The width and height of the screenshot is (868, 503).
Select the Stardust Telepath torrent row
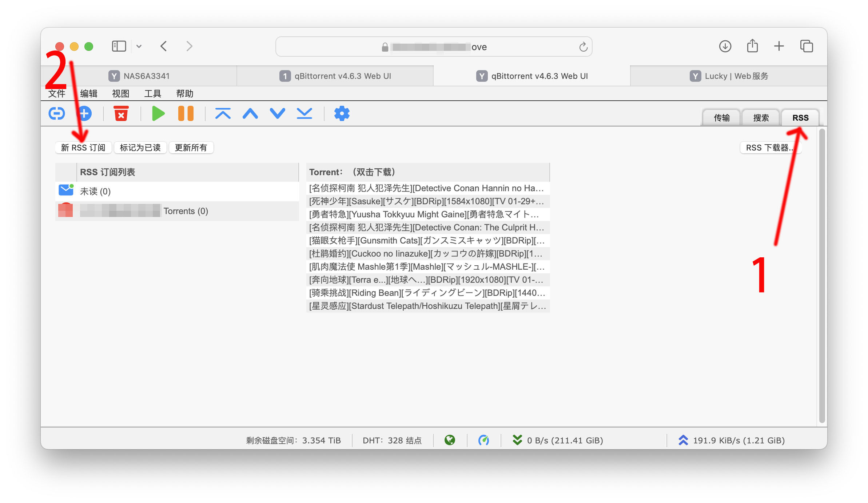pyautogui.click(x=428, y=306)
